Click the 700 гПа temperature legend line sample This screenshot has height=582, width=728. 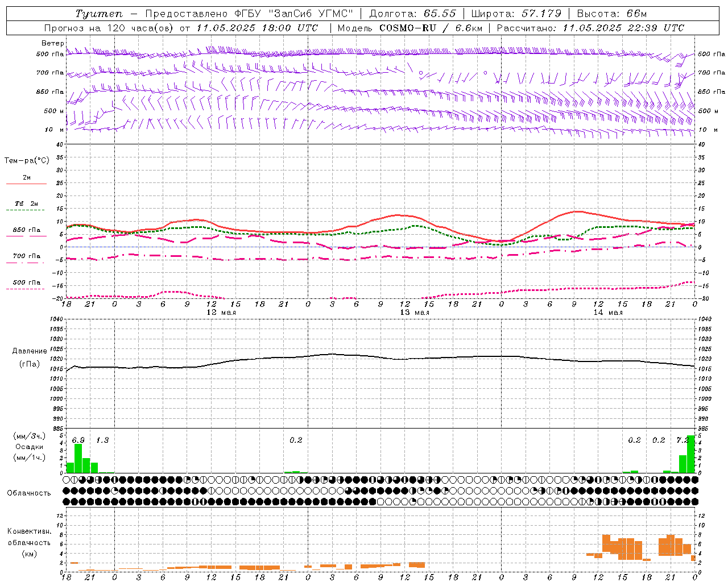(26, 263)
